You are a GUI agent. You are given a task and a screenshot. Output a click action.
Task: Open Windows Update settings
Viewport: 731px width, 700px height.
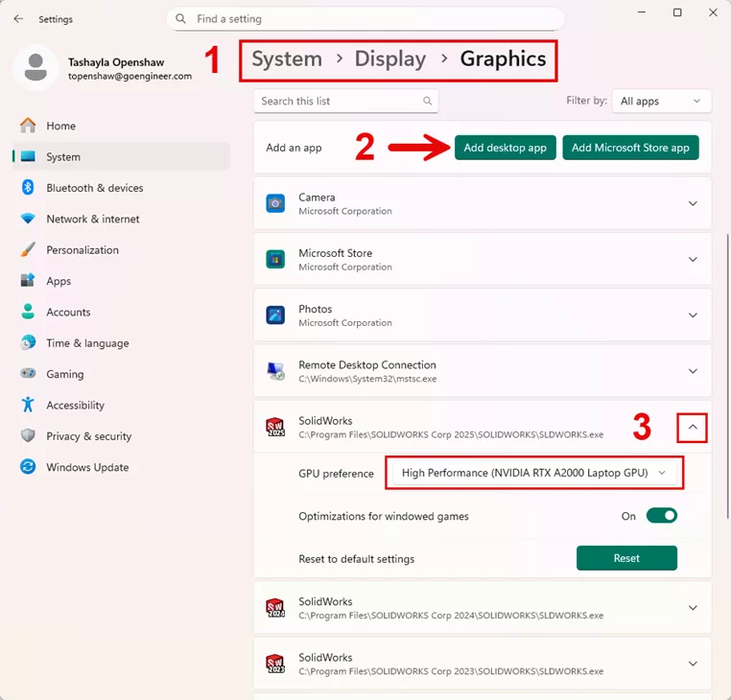(x=121, y=467)
